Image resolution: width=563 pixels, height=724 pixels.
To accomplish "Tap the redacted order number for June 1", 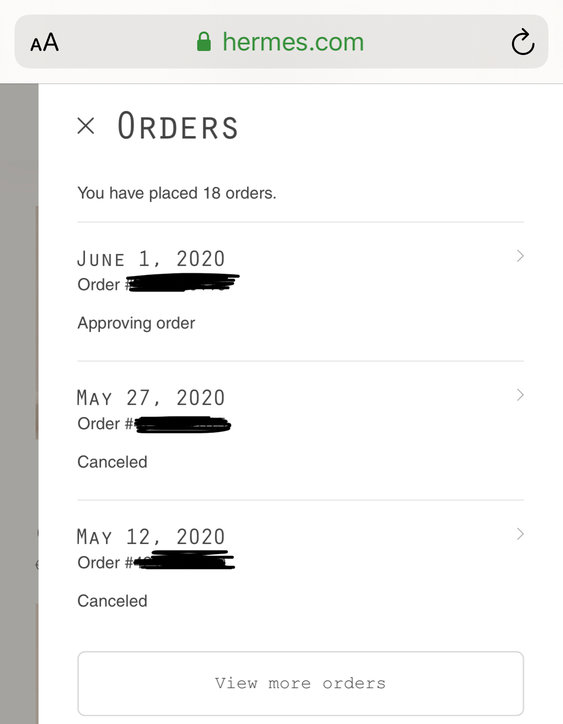I will click(182, 283).
